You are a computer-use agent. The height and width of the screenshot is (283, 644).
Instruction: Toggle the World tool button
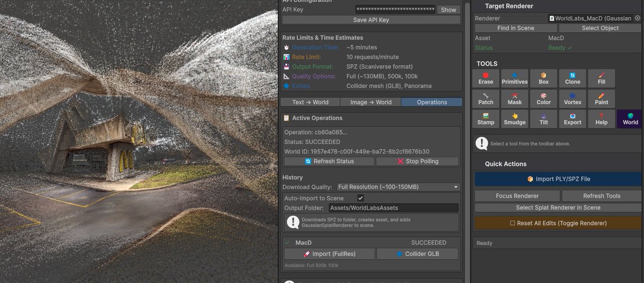click(x=630, y=119)
